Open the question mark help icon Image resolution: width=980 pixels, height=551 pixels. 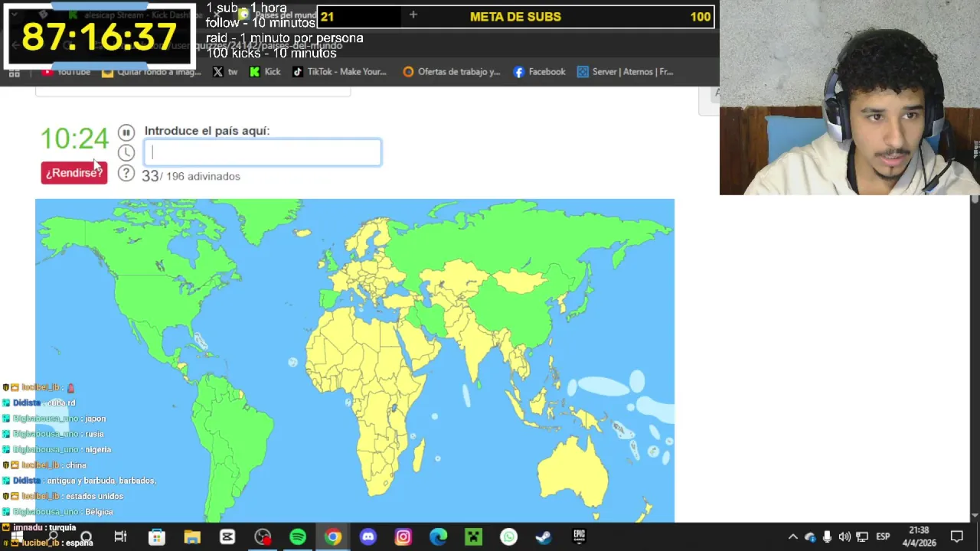(x=126, y=174)
